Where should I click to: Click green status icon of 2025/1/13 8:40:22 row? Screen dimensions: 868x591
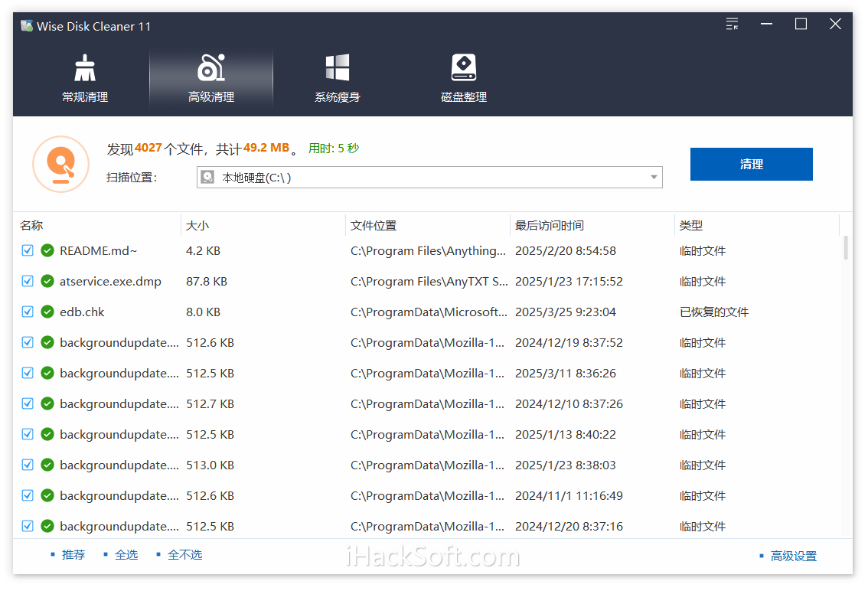tap(47, 434)
